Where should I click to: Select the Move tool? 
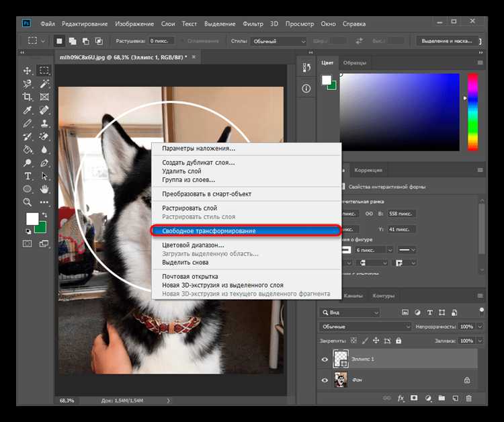point(28,71)
